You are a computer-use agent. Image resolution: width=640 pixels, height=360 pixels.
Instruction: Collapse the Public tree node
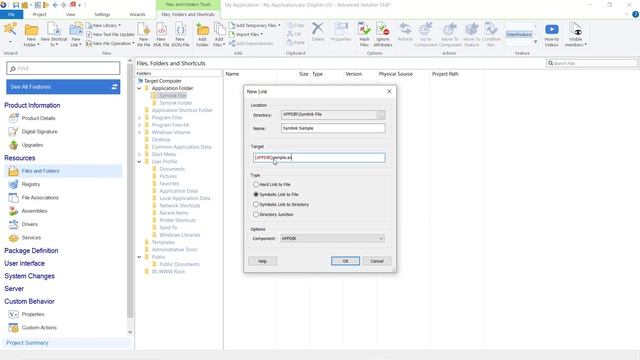coord(139,257)
